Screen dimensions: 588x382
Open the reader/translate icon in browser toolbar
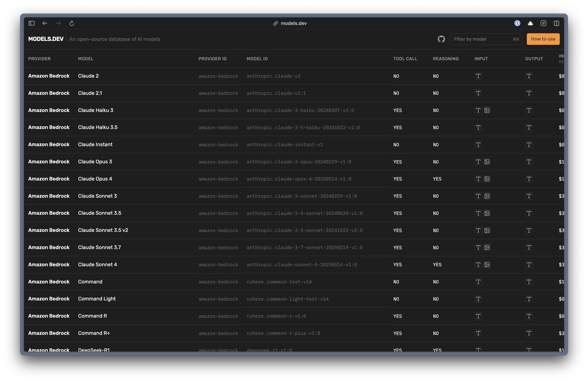[x=543, y=23]
